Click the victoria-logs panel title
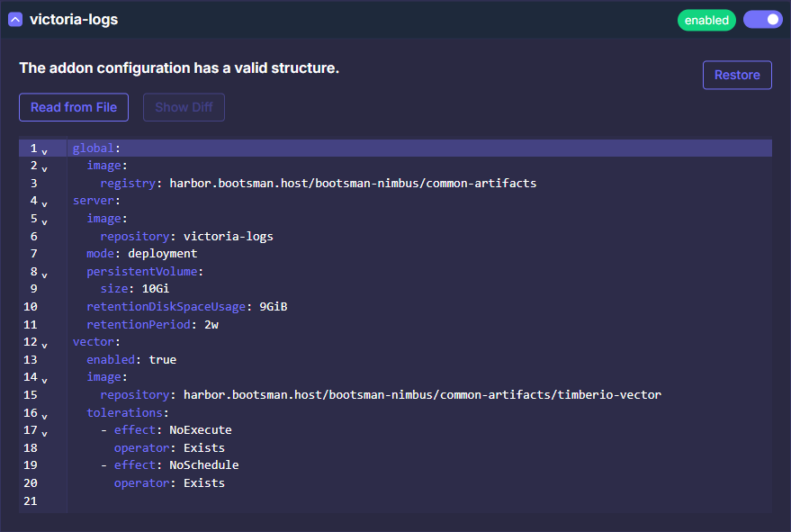Screen dimensions: 791x532 [74, 20]
